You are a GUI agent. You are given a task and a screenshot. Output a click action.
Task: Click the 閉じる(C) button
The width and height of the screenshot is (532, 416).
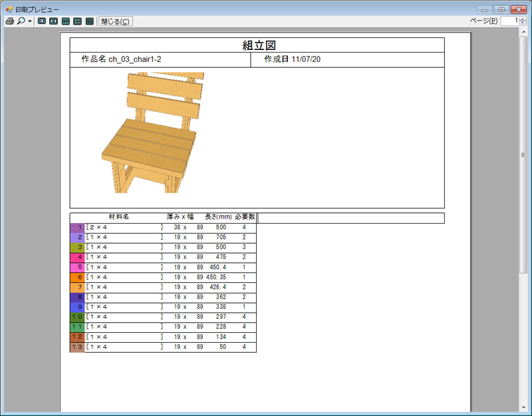pyautogui.click(x=115, y=21)
